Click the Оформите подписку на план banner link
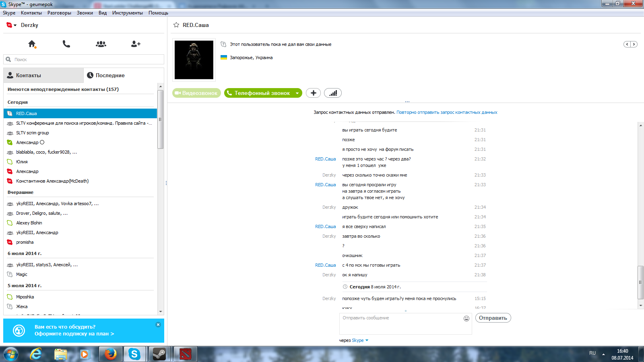 coord(74,334)
